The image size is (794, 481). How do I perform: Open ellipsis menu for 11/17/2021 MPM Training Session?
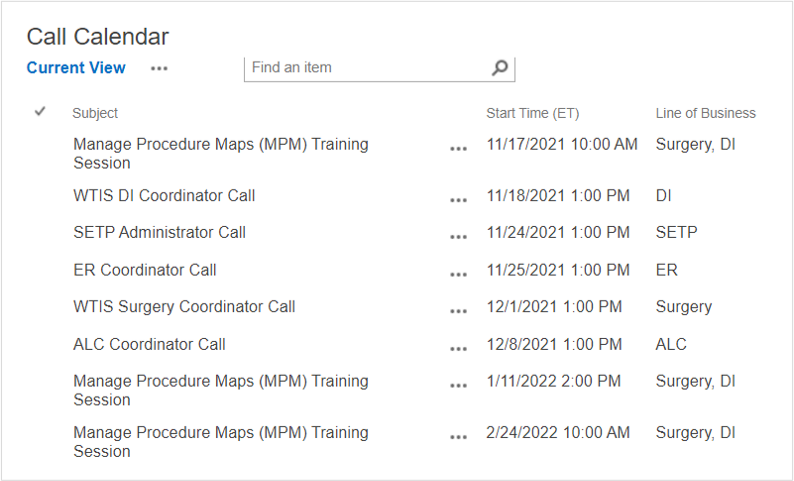coord(458,148)
